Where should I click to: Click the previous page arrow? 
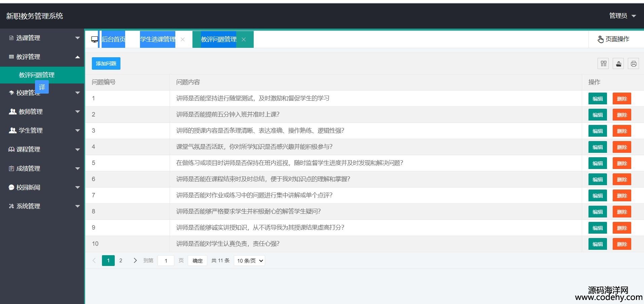(94, 261)
